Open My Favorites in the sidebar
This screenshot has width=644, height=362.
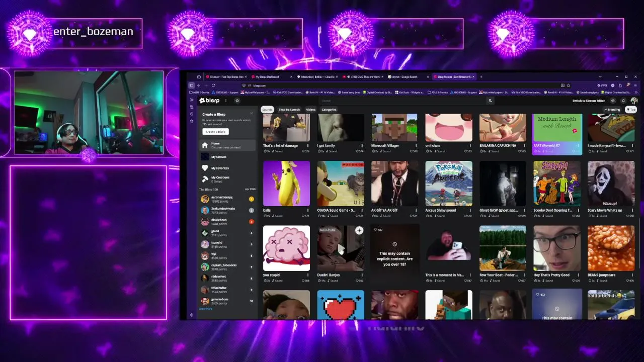(x=226, y=168)
